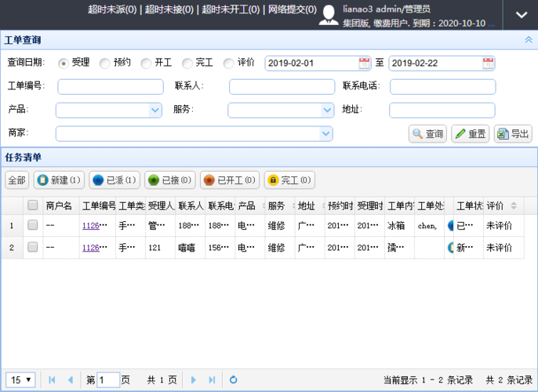Focus the 工单编号 input field
Viewport: 538px width, 392px height.
pyautogui.click(x=111, y=87)
